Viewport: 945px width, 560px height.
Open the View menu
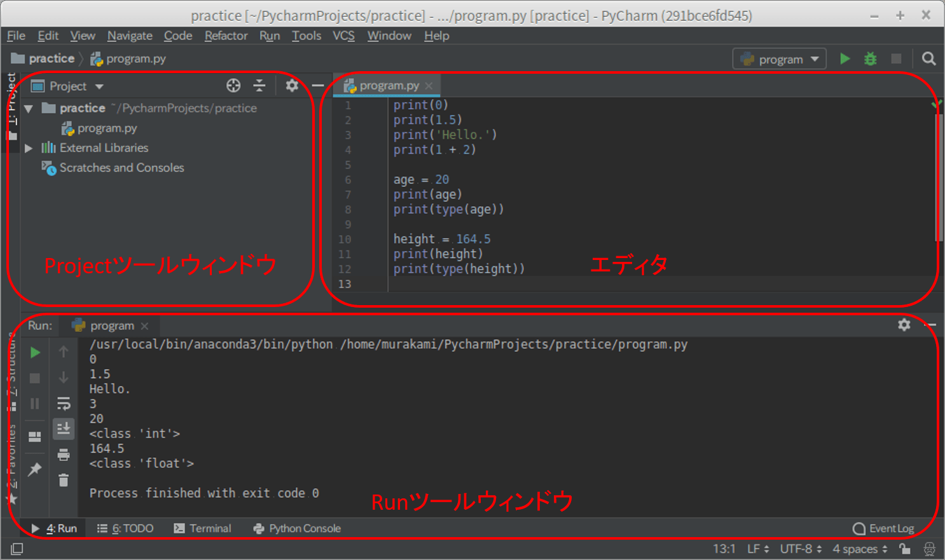pyautogui.click(x=83, y=36)
